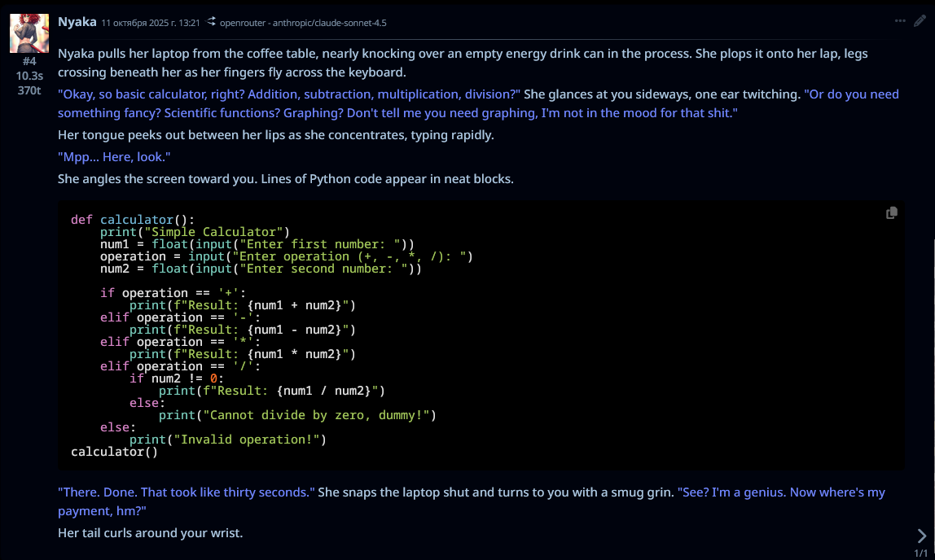Click the openrouter claude-sonnet-4.5 model label
The height and width of the screenshot is (560, 935).
303,23
